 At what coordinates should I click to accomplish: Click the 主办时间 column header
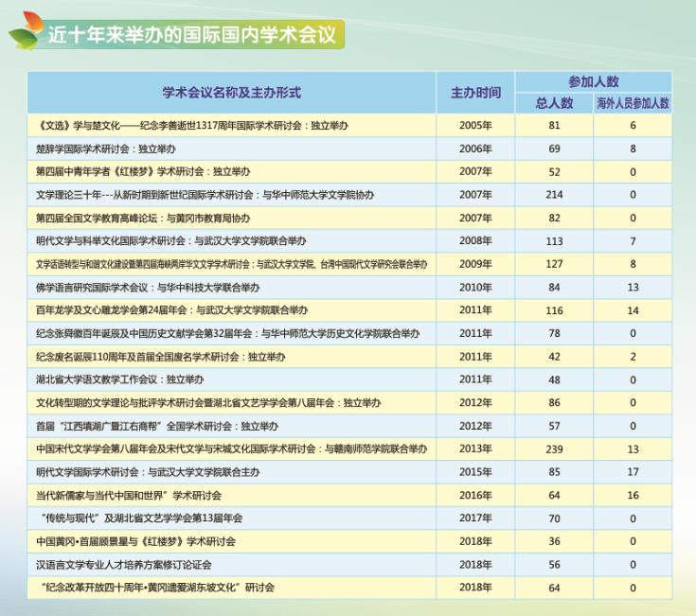click(x=475, y=93)
